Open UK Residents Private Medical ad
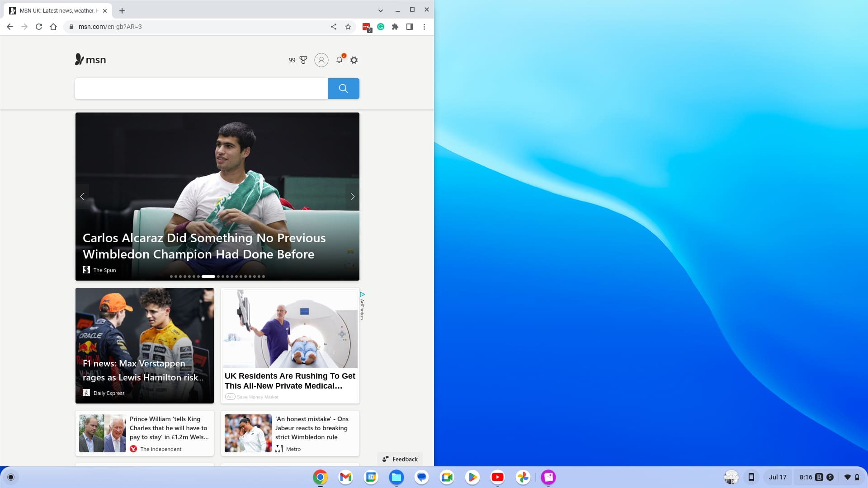Viewport: 868px width, 488px height. coord(290,346)
